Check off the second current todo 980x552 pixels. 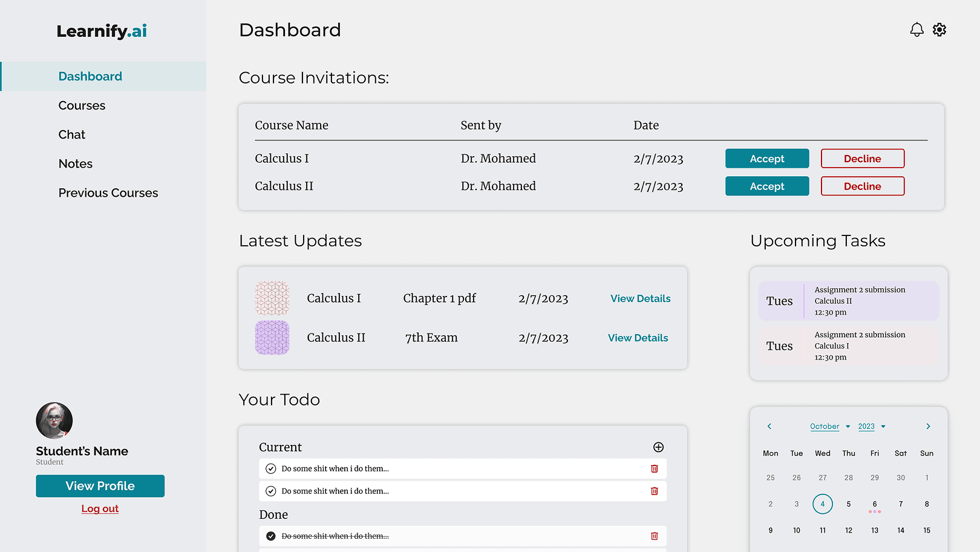click(x=271, y=491)
